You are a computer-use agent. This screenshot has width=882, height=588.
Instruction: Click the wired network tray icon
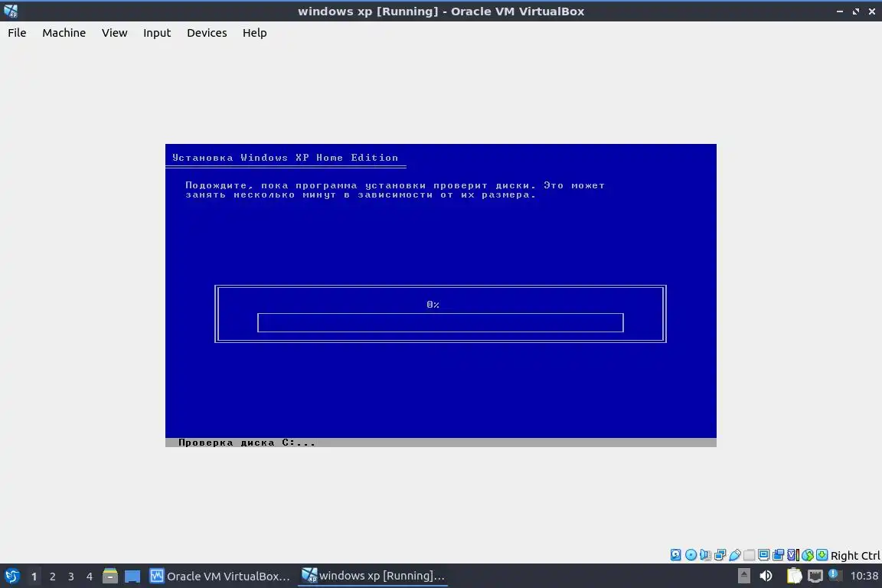815,576
